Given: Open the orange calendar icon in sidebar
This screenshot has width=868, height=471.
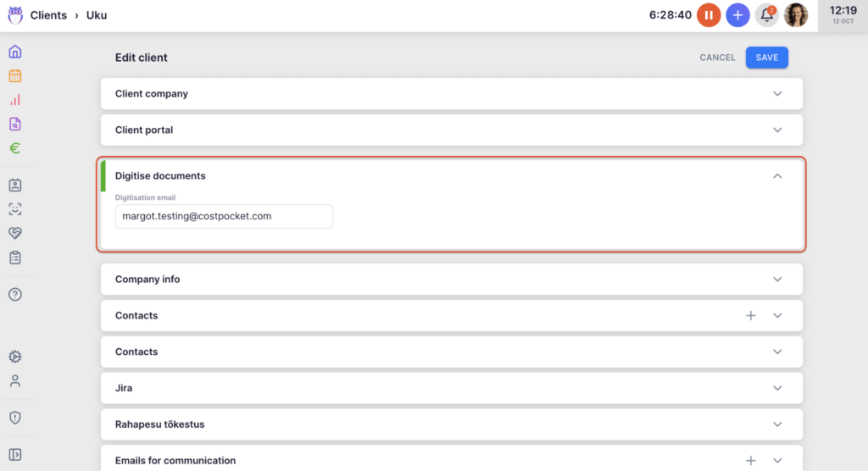Looking at the screenshot, I should click(15, 75).
